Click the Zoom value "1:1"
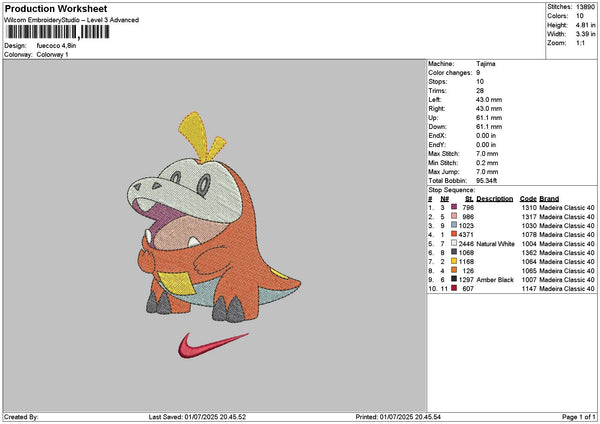The image size is (600, 424). [x=580, y=43]
